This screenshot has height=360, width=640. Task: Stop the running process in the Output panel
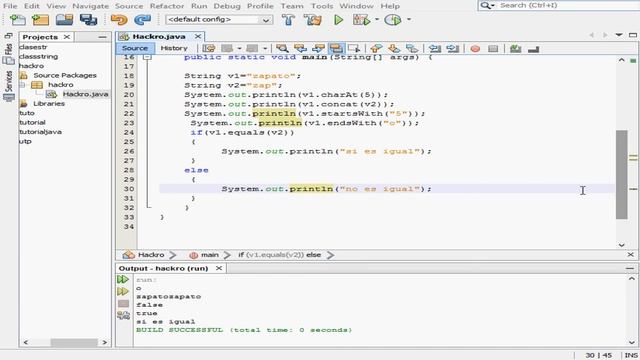pos(123,304)
